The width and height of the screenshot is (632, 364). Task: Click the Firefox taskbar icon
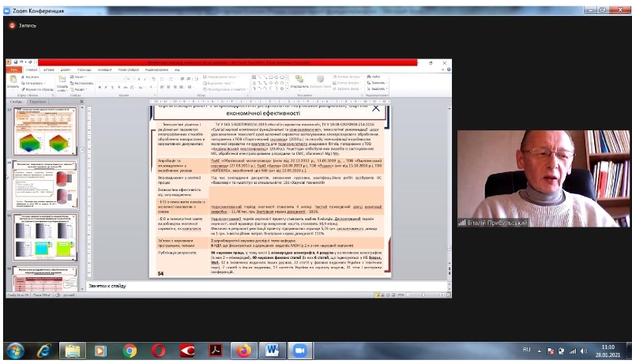244,349
